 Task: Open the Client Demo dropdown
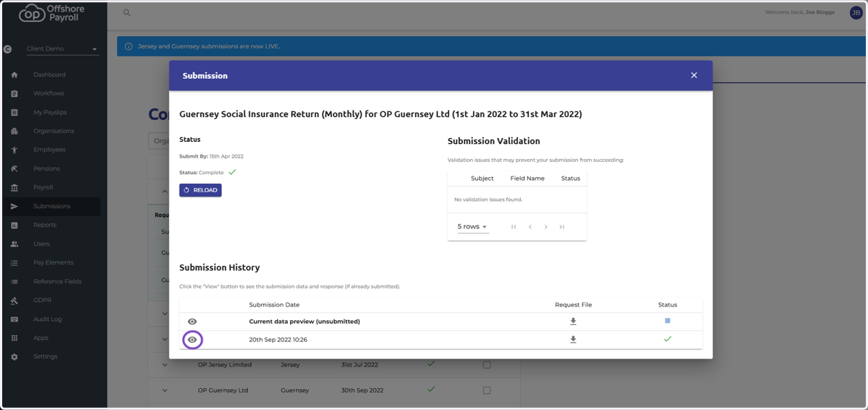62,49
